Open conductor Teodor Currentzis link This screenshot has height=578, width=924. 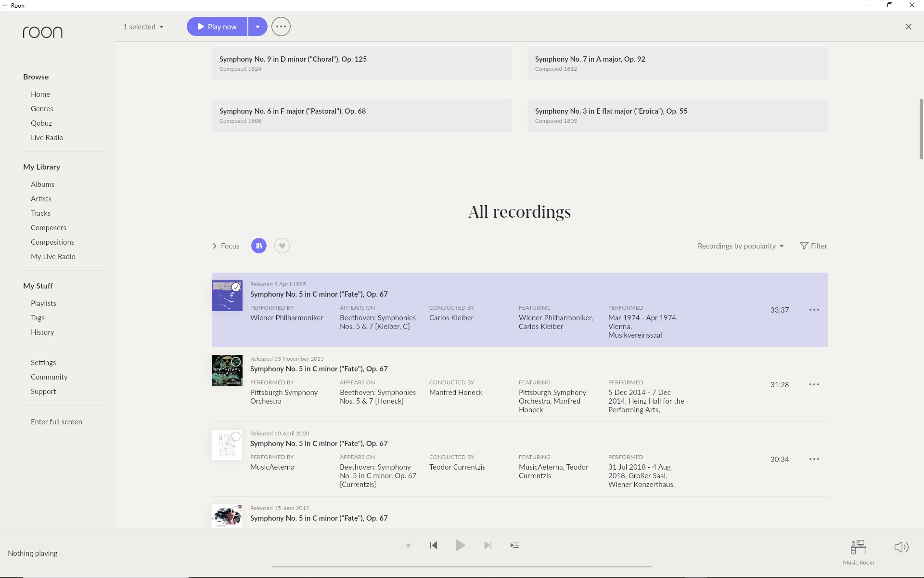tap(457, 467)
